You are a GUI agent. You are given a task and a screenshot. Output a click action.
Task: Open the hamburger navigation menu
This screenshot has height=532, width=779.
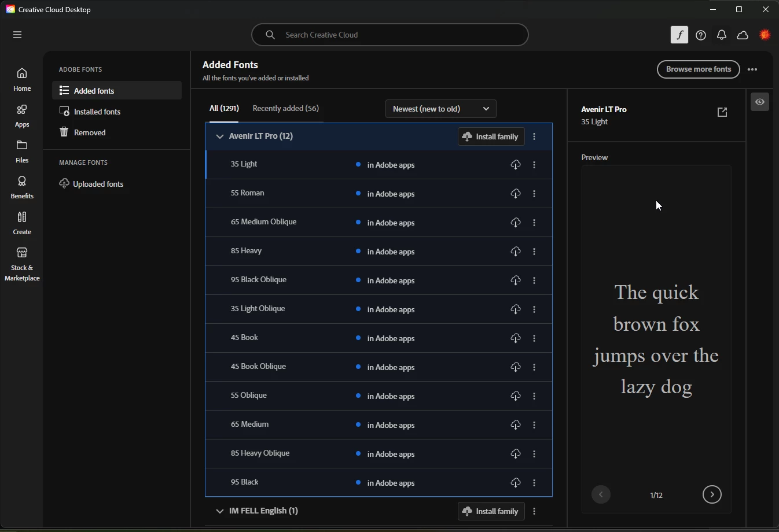pos(17,35)
